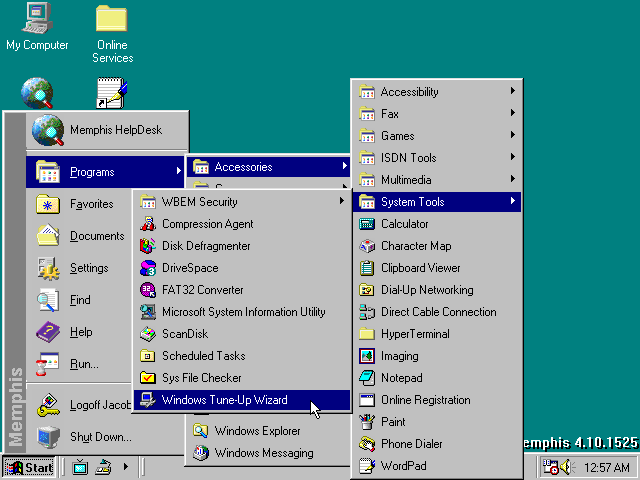
Task: Click the globe search desktop shortcut icon
Action: (37, 93)
